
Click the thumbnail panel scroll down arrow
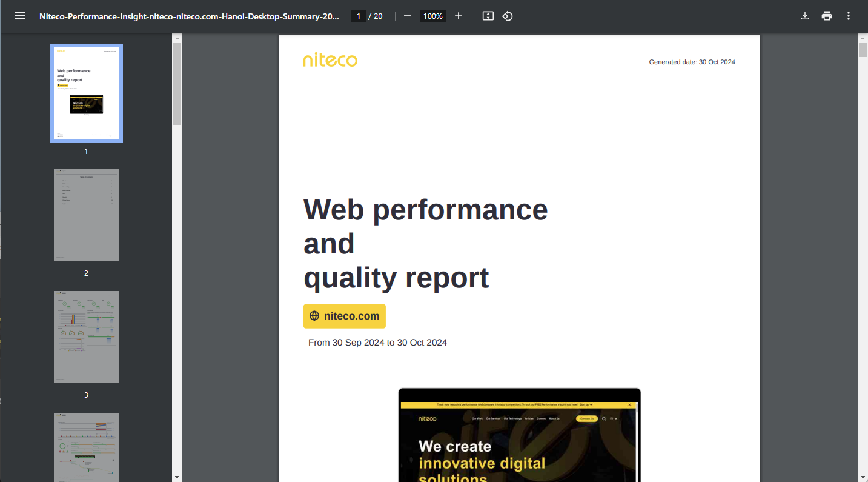click(x=177, y=477)
